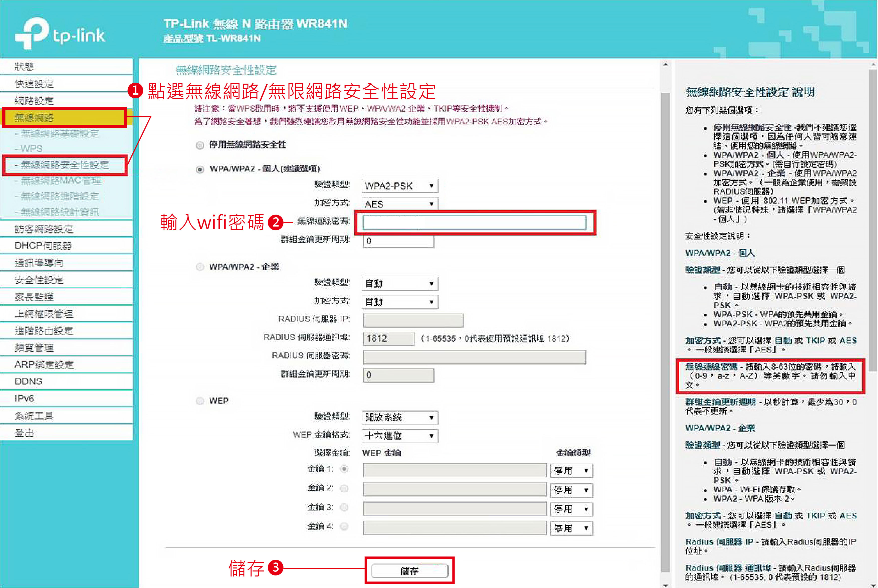Screen dimensions: 878x588
Task: Open the 網路設定 menu item
Action: coord(66,100)
